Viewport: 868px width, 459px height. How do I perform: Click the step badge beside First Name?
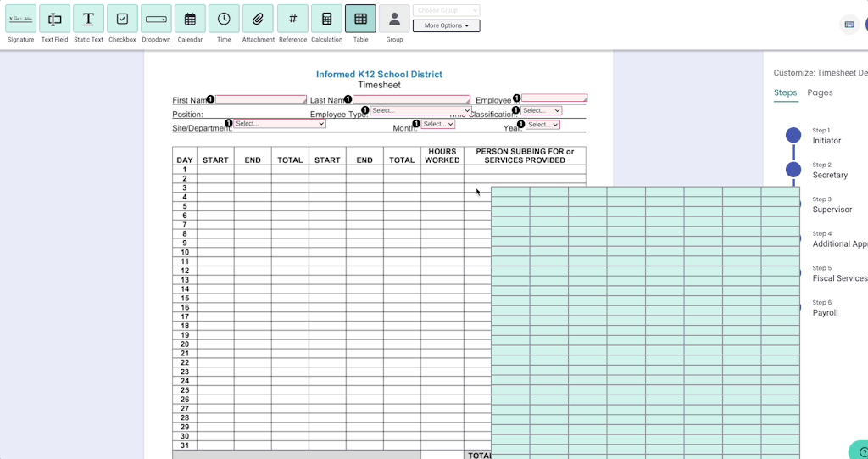pos(210,99)
